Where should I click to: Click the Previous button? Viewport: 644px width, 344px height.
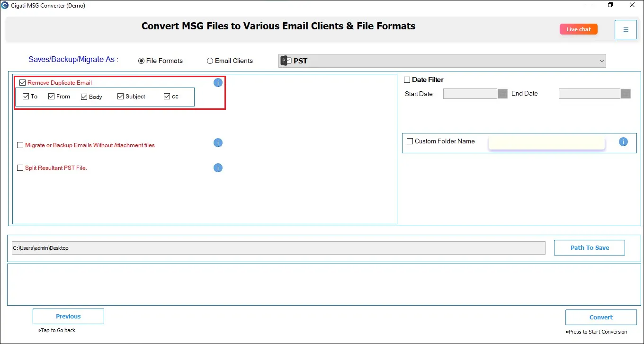pos(68,317)
